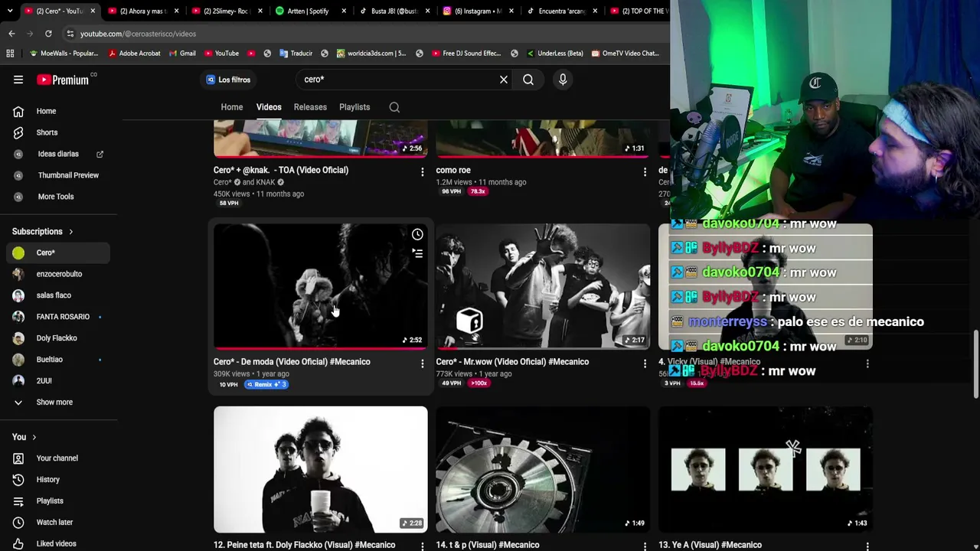Play the t & p CD thumbnail
This screenshot has height=551, width=980.
pos(543,469)
